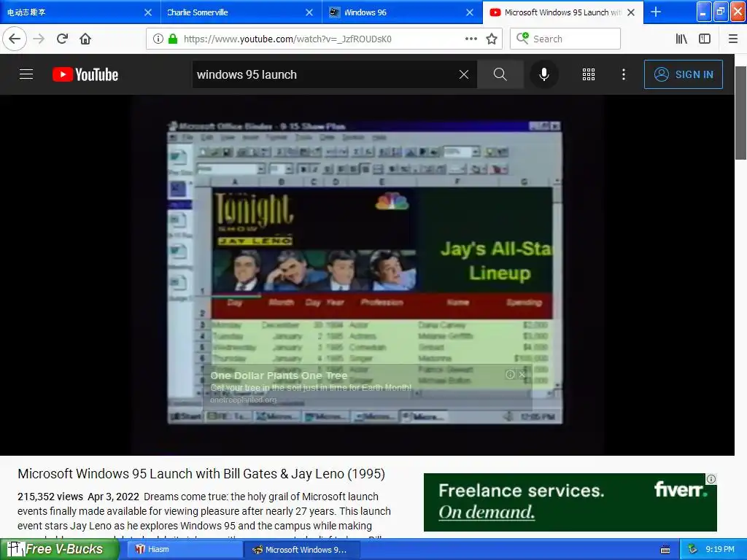Close the One Dollar Plants overlay ad
Image resolution: width=747 pixels, height=560 pixels.
tap(522, 375)
